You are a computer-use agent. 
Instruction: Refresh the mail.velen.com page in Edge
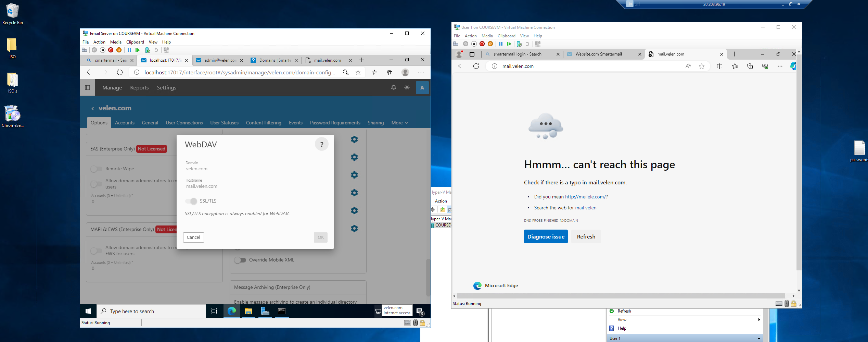coord(476,66)
